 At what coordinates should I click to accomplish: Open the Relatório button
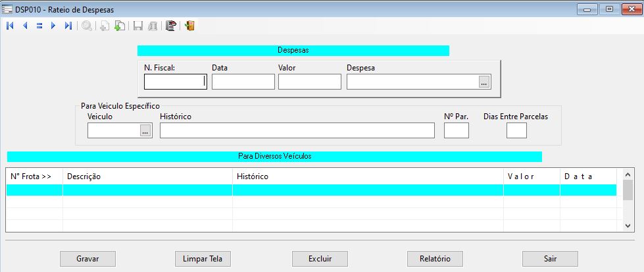coord(435,259)
